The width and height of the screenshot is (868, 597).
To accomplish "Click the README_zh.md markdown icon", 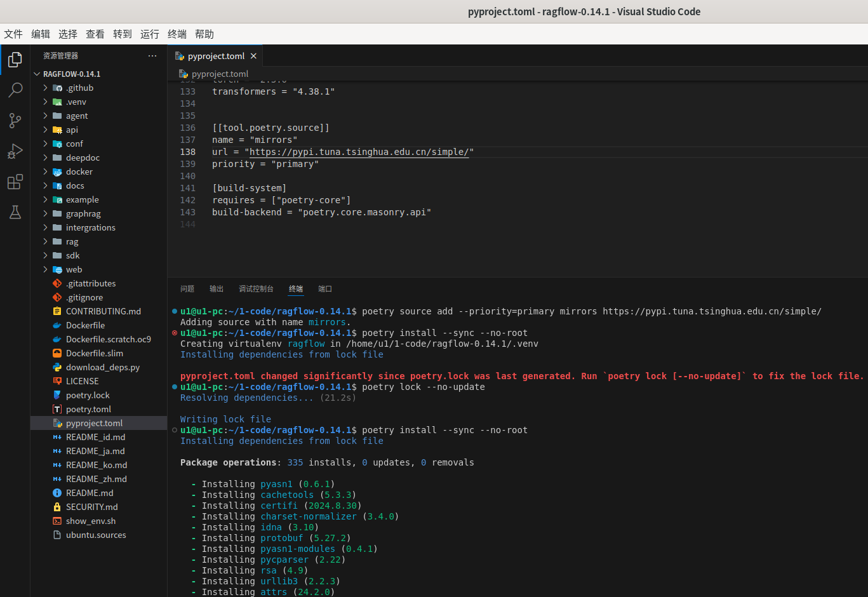I will [57, 479].
